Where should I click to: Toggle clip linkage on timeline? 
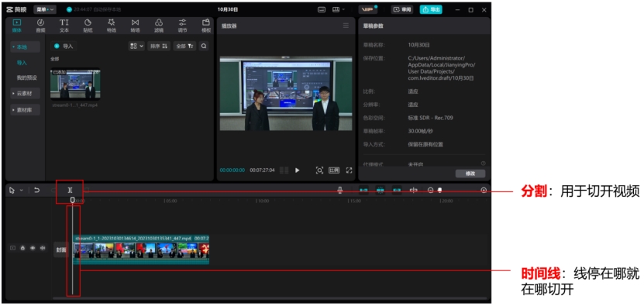point(397,190)
